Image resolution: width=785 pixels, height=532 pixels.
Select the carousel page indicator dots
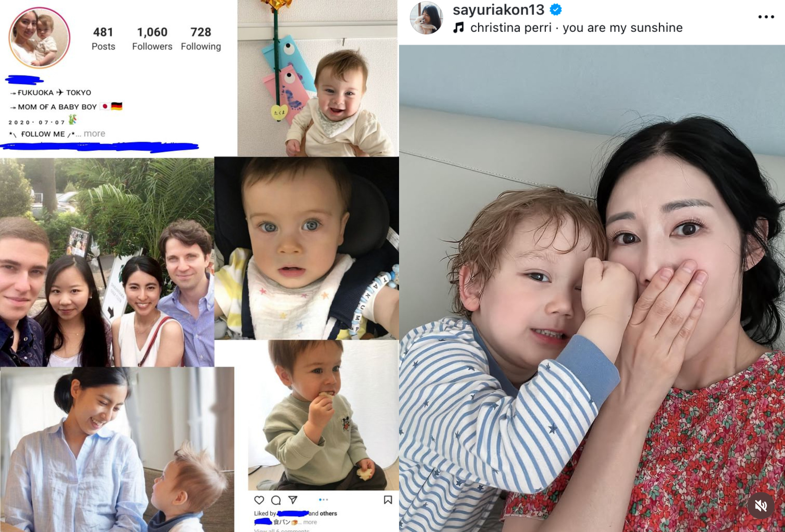(x=323, y=500)
